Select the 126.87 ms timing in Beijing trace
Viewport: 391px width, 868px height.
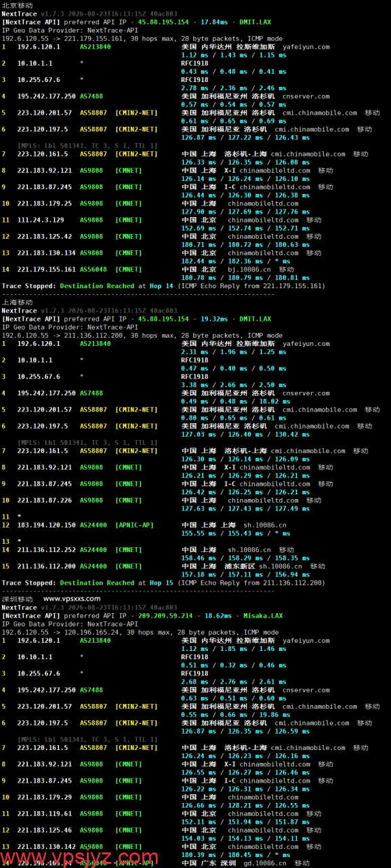(x=199, y=138)
